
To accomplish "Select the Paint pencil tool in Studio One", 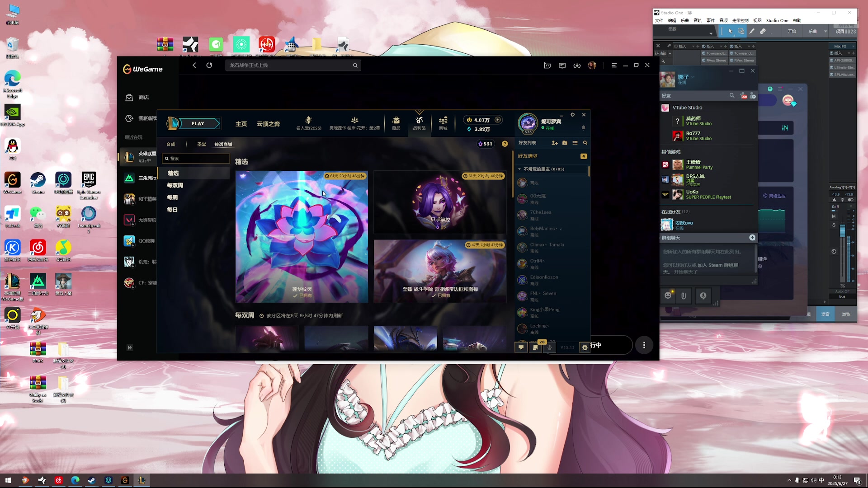I will click(752, 31).
